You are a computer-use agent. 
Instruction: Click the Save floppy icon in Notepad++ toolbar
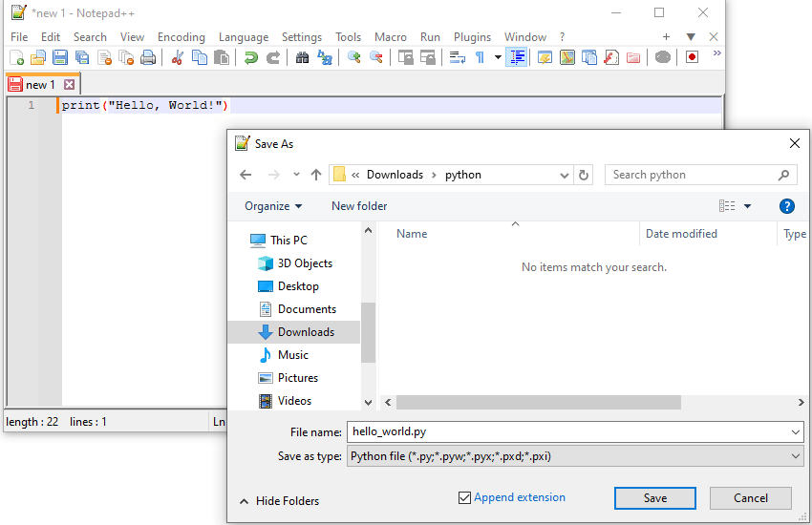click(x=60, y=57)
